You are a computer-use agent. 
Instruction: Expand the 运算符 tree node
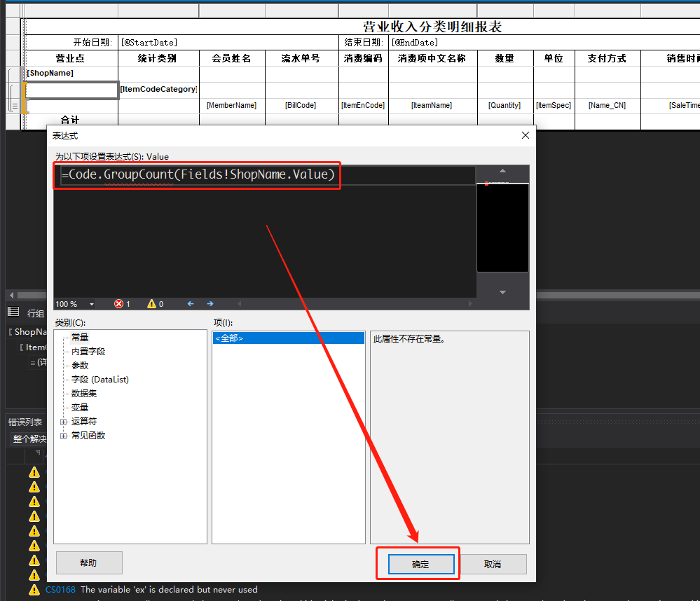(63, 422)
